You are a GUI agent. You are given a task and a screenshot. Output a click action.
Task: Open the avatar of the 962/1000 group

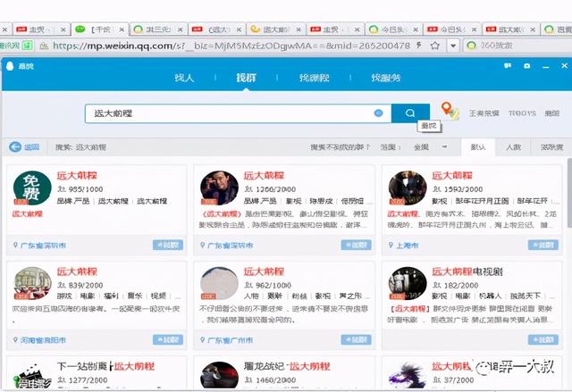219,283
